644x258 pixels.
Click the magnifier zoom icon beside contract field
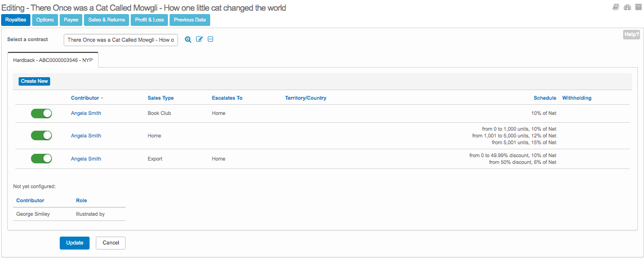pos(188,39)
